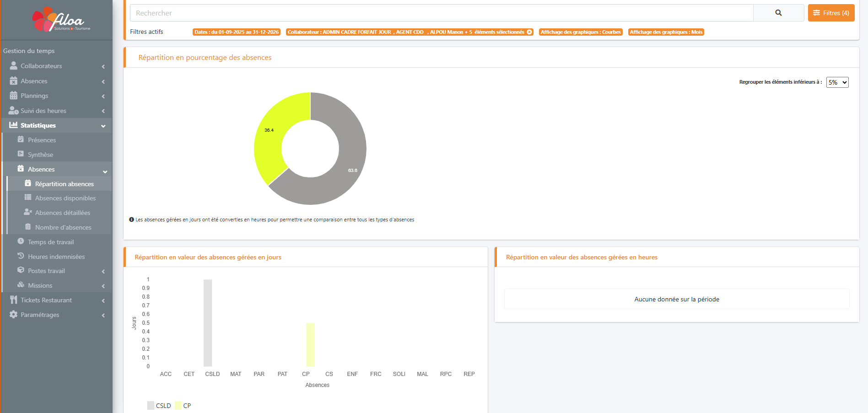Click the Temps de travail clock icon
This screenshot has width=868, height=413.
[21, 241]
